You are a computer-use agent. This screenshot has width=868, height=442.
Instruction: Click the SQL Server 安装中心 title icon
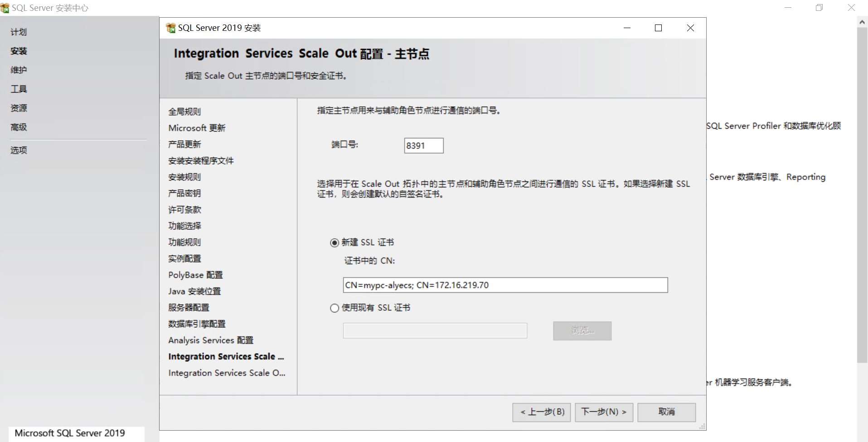pos(5,8)
